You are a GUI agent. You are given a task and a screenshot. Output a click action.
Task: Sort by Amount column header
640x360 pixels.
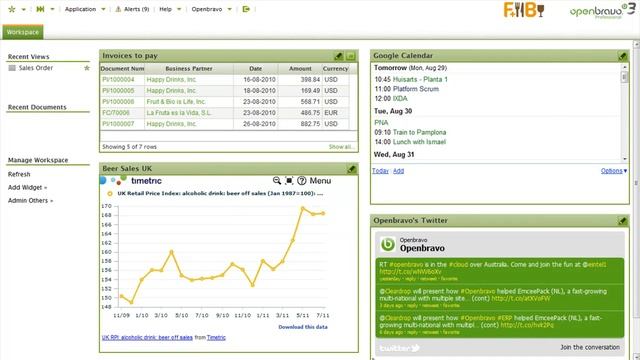tap(300, 69)
